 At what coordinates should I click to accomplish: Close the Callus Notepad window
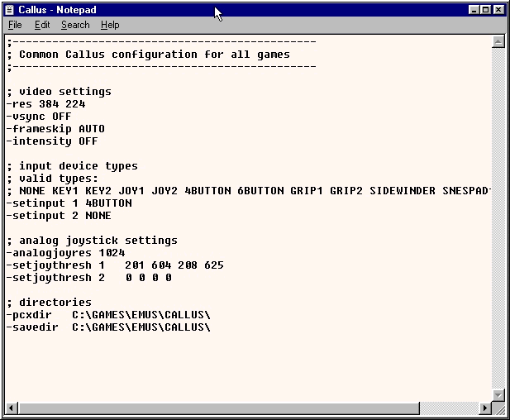[x=498, y=10]
